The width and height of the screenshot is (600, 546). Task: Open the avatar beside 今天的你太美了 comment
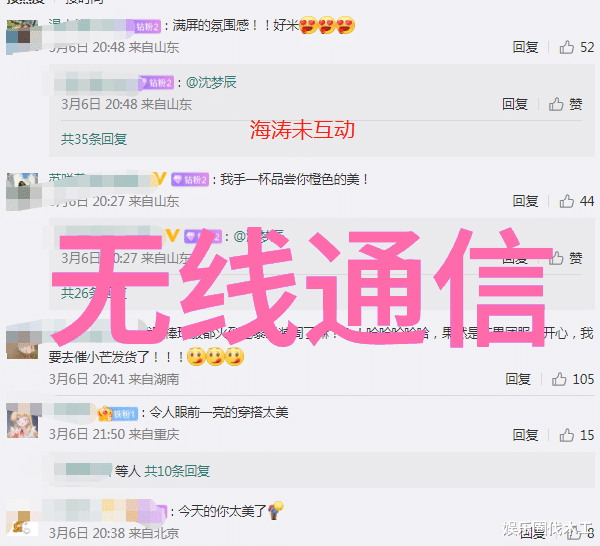[22, 523]
